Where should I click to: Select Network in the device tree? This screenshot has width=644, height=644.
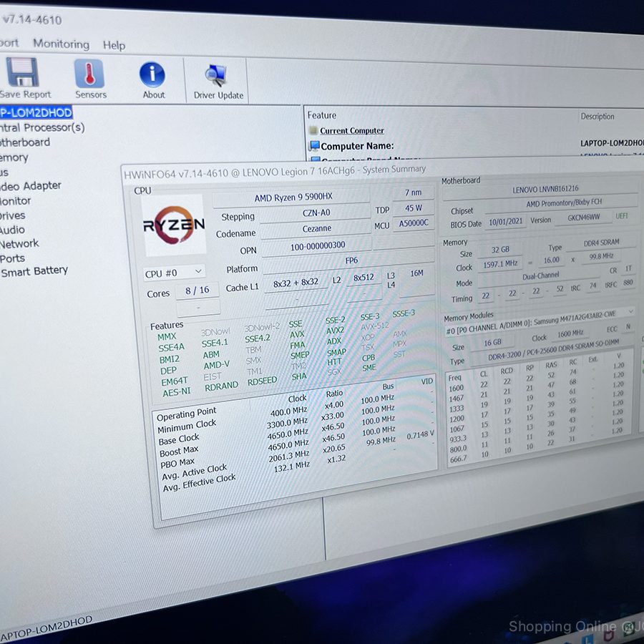click(19, 244)
